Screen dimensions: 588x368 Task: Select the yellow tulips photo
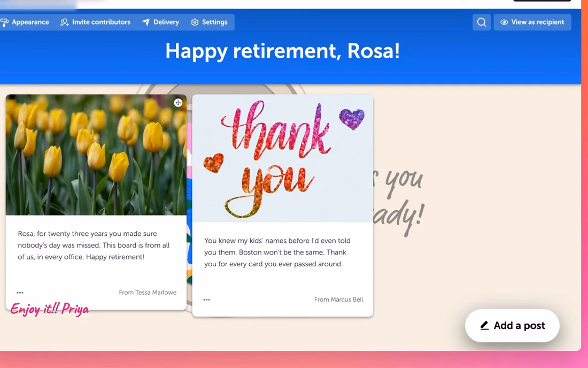coord(96,155)
